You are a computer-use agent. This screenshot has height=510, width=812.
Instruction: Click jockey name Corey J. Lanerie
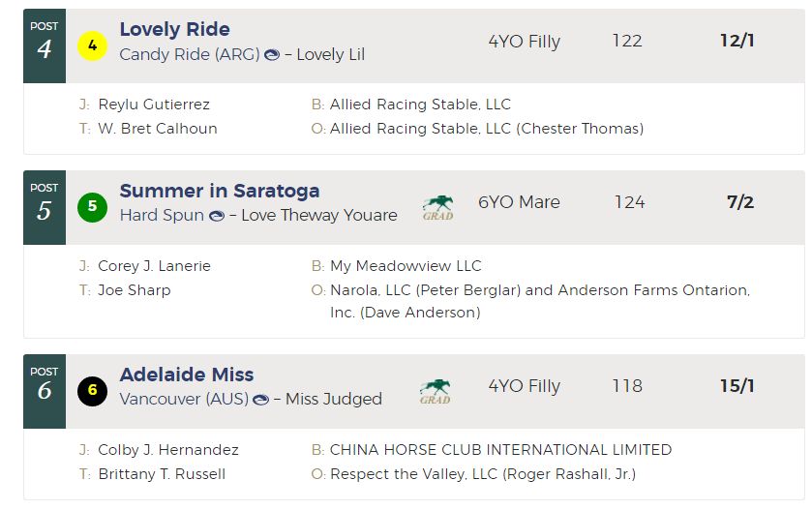coord(154,266)
